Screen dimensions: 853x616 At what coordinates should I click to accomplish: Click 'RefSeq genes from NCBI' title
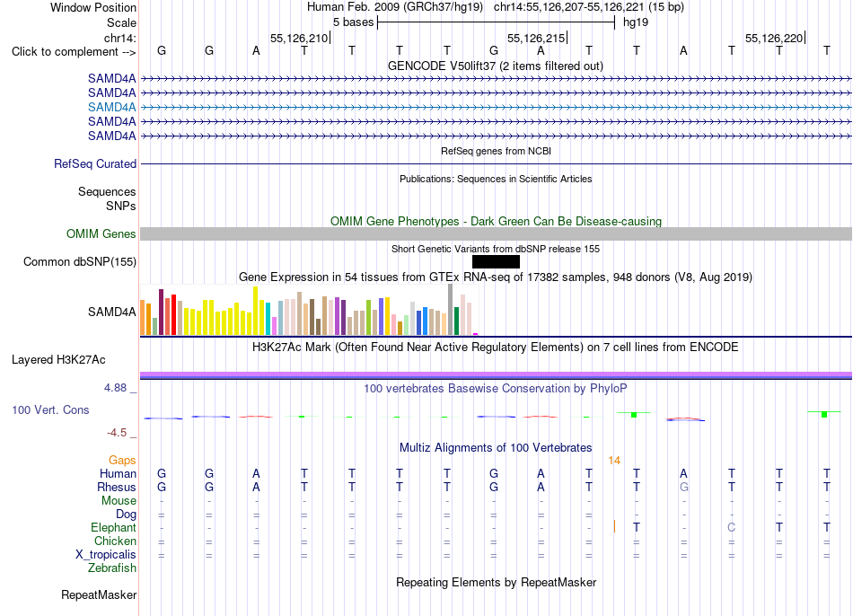496,151
